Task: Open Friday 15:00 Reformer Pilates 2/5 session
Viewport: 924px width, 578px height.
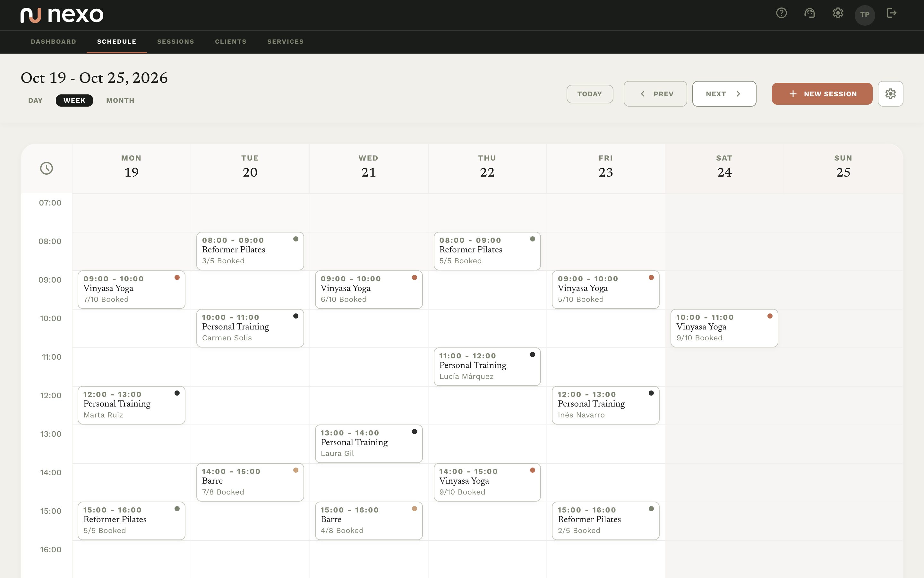Action: coord(605,521)
